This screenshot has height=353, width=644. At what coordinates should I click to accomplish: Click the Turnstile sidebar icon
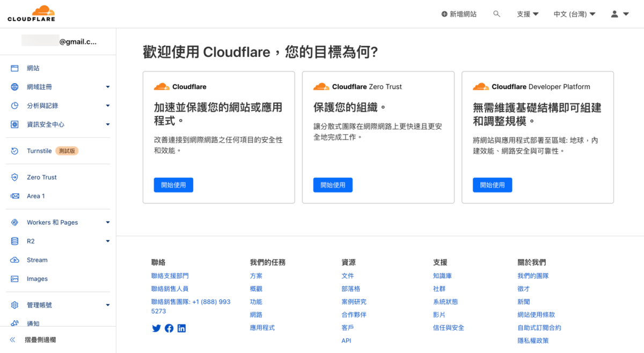pos(15,151)
